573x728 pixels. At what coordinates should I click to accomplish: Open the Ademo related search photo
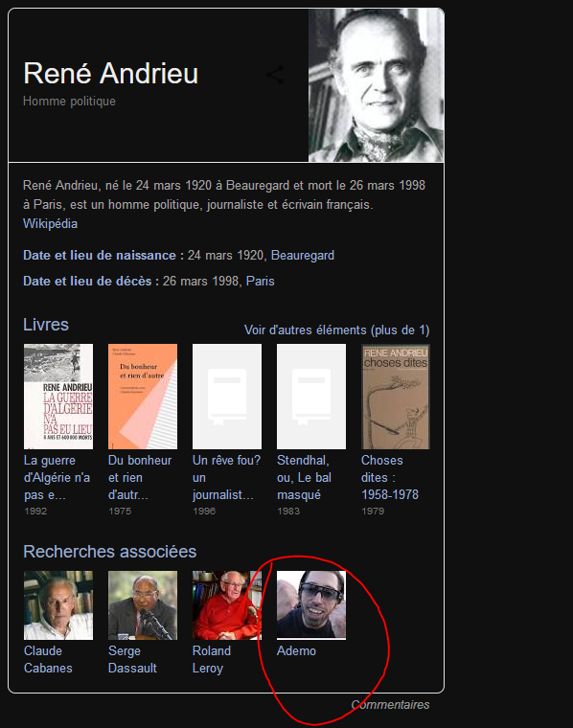coord(311,605)
